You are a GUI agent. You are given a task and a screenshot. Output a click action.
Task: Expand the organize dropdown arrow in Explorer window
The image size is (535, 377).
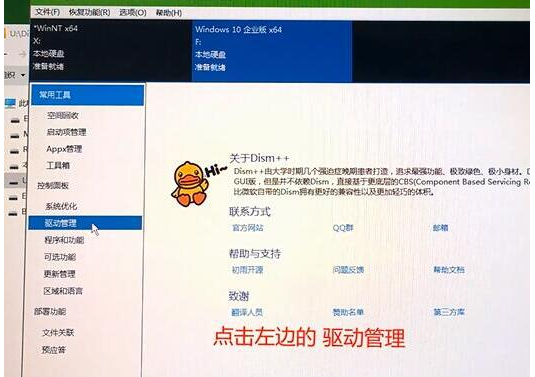point(23,75)
